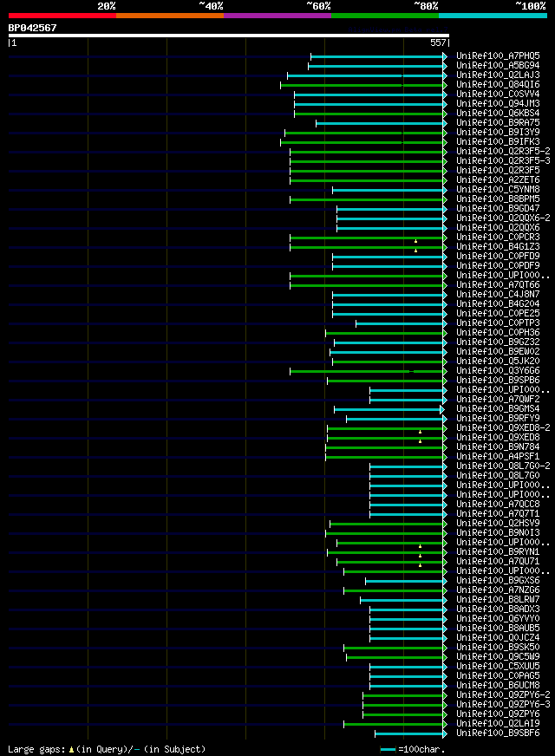Select the UniRef100_Q9C5W9 label
The image size is (555, 756).
(498, 657)
